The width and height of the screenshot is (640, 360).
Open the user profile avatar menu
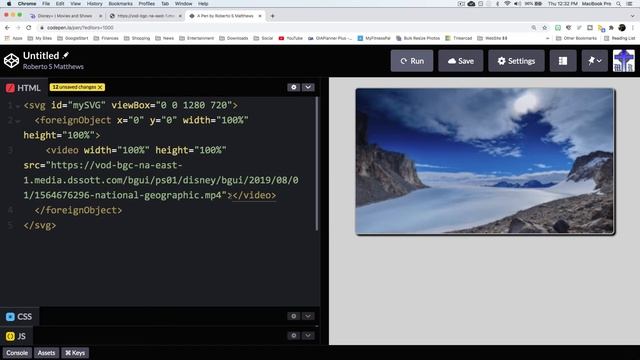[x=624, y=61]
